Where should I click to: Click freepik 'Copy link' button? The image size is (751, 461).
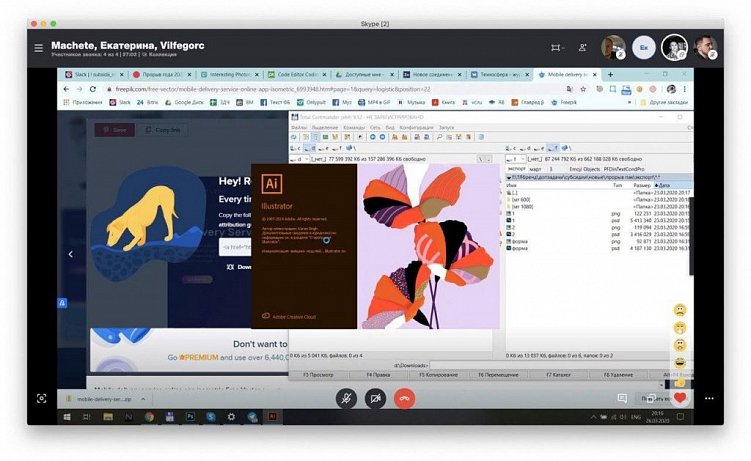tap(163, 130)
